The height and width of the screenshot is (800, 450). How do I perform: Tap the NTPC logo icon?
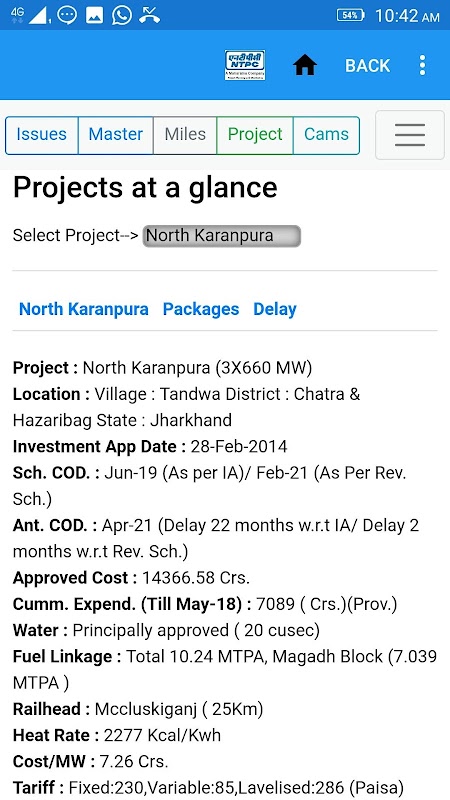245,65
